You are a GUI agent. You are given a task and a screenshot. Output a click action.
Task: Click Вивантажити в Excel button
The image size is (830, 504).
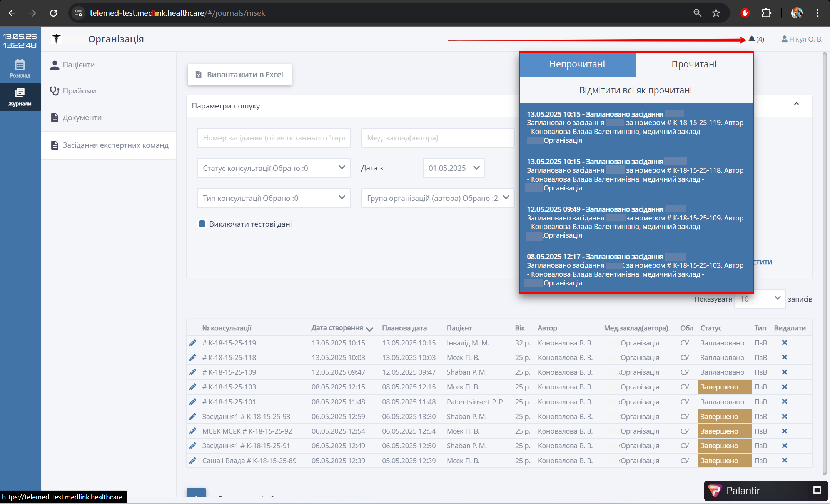click(x=239, y=75)
